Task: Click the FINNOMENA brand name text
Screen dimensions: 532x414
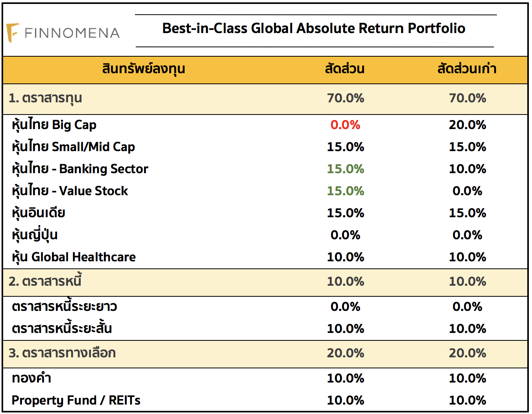Action: (x=72, y=33)
